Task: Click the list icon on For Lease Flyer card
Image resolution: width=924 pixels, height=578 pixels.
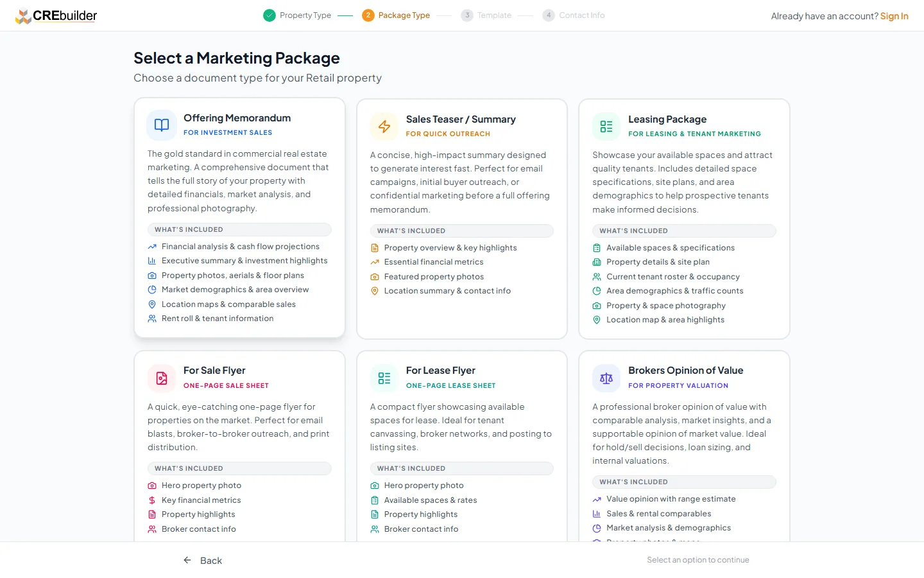Action: [384, 378]
